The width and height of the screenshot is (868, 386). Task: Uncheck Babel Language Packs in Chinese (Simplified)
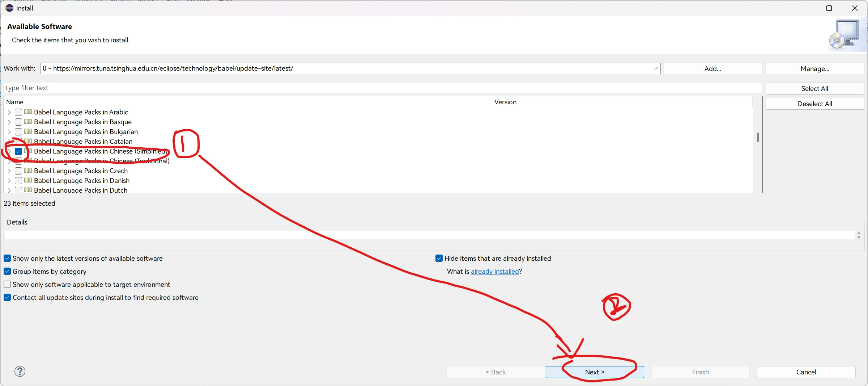[x=18, y=151]
